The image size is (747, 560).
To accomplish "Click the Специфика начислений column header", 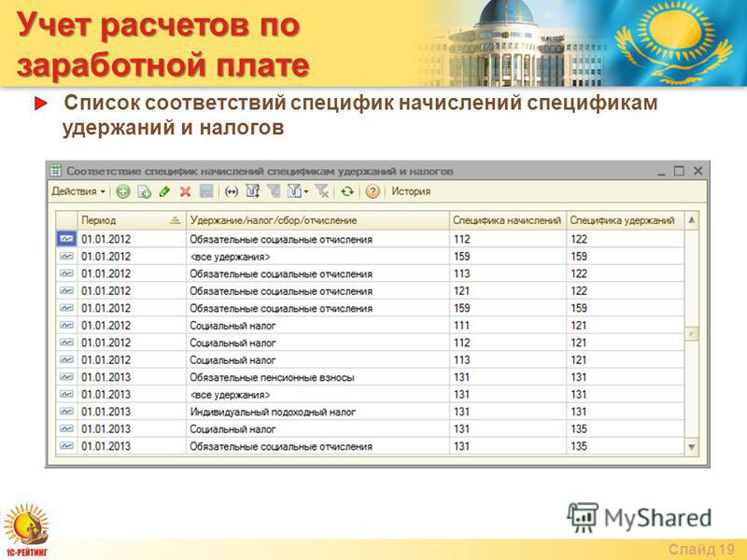I will click(507, 220).
